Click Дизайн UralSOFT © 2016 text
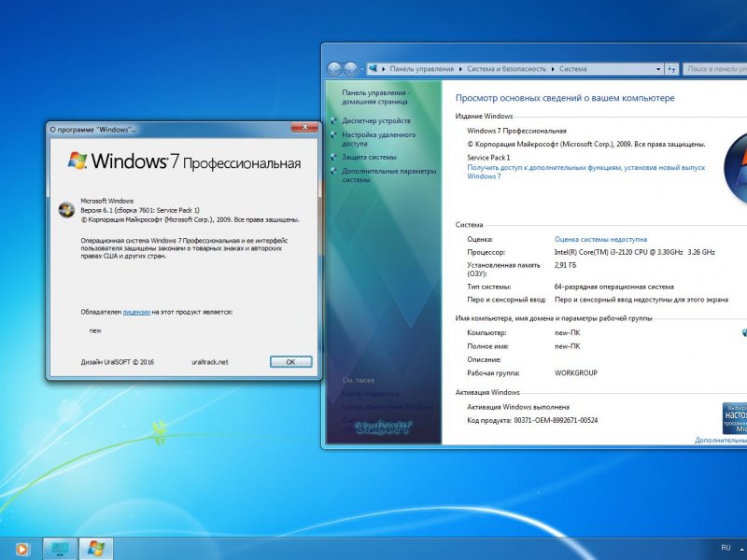This screenshot has width=747, height=560. (118, 362)
